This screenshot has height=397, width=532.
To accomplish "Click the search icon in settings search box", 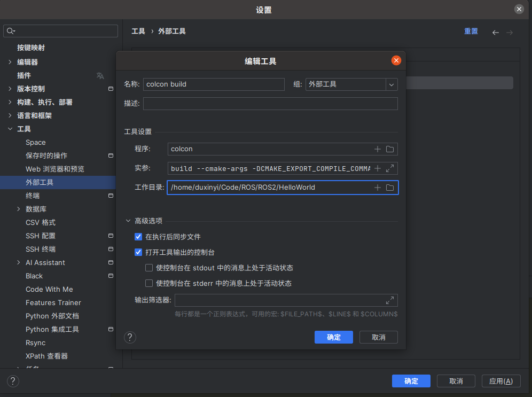I will [x=11, y=31].
